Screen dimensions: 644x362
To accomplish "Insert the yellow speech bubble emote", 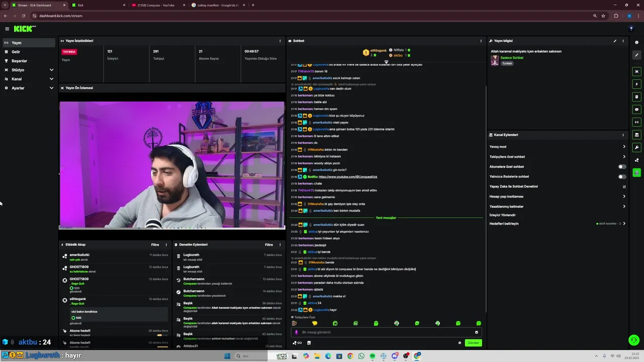I will 314,323.
